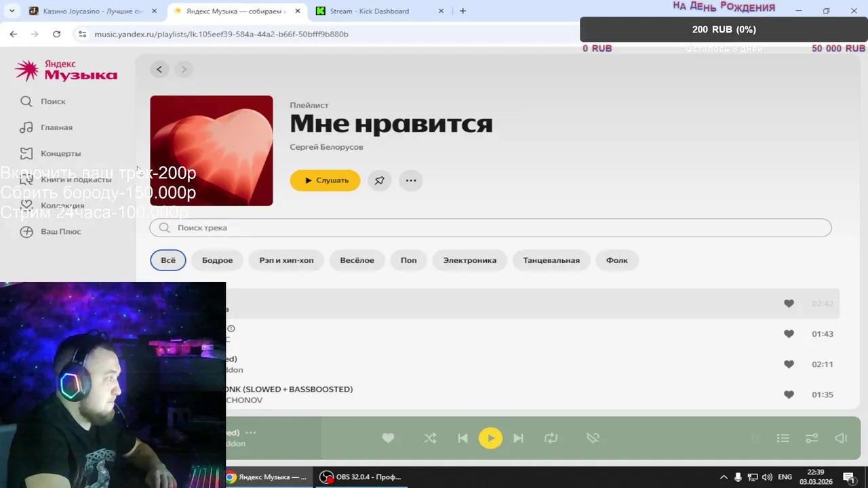Unlike the track lasting 01:35
Image resolution: width=868 pixels, height=488 pixels.
789,394
